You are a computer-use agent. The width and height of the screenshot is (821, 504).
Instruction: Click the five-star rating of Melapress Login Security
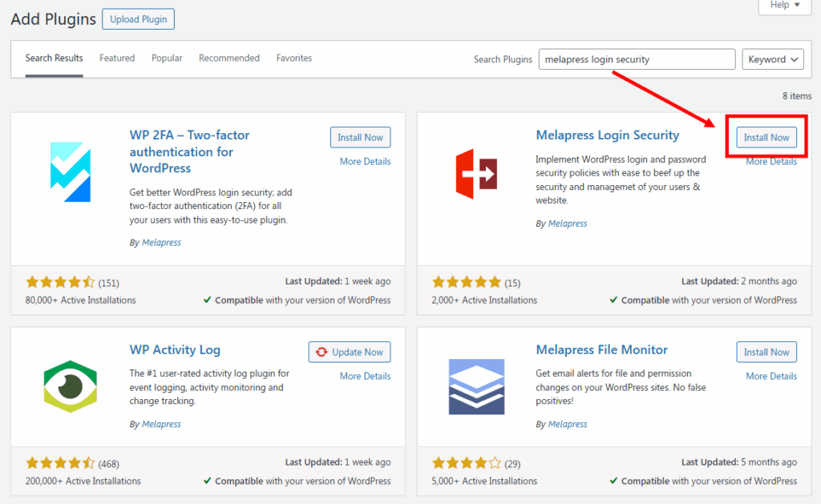467,283
